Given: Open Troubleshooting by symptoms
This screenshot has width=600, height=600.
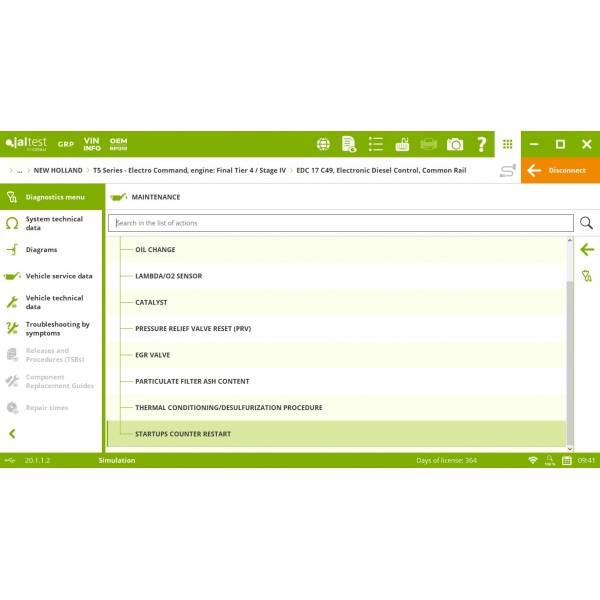Looking at the screenshot, I should [57, 329].
